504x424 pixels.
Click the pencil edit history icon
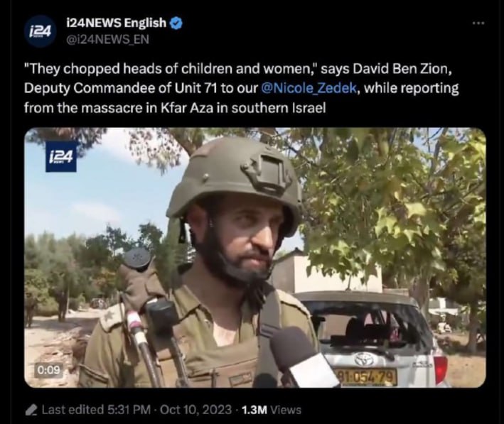(x=31, y=411)
